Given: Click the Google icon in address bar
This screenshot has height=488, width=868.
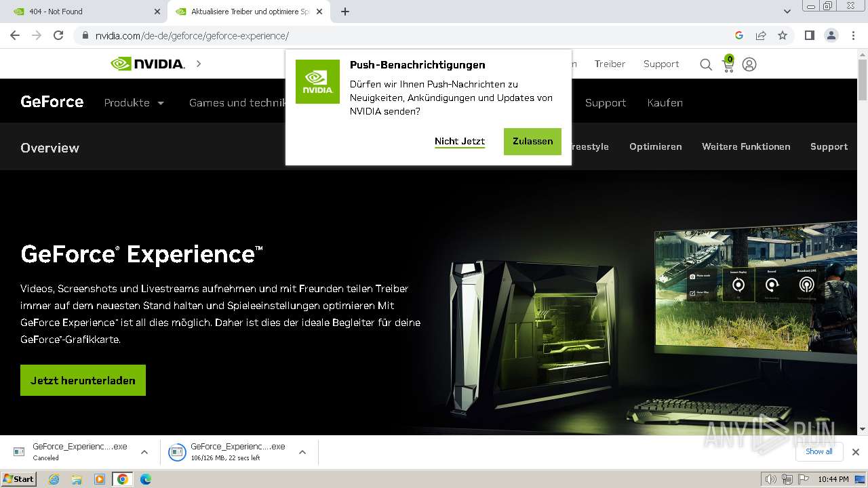Looking at the screenshot, I should click(739, 35).
